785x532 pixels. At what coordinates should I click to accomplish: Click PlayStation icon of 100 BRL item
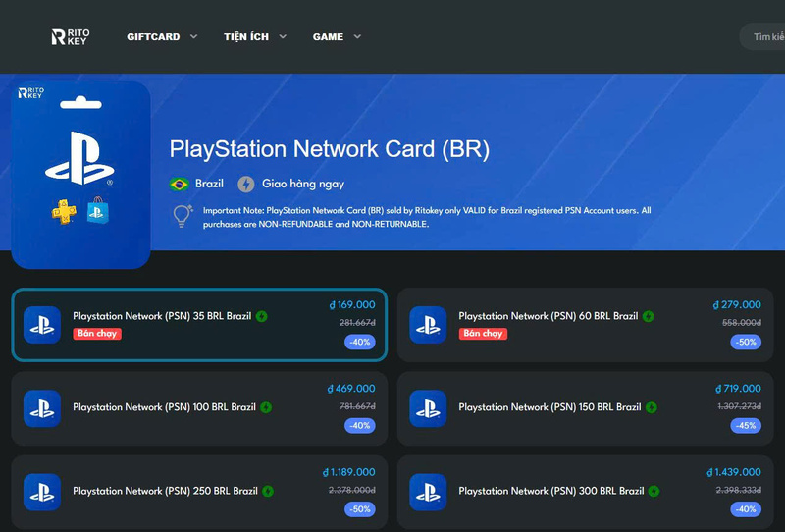42,408
